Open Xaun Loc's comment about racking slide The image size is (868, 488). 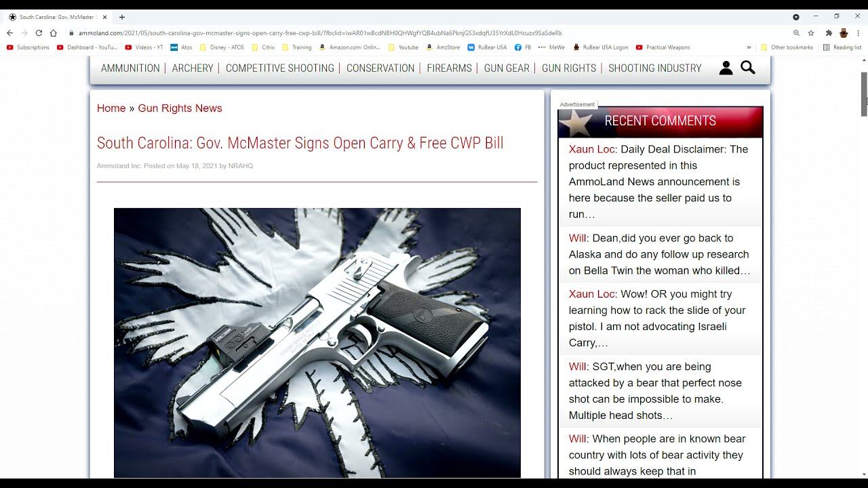(x=659, y=319)
